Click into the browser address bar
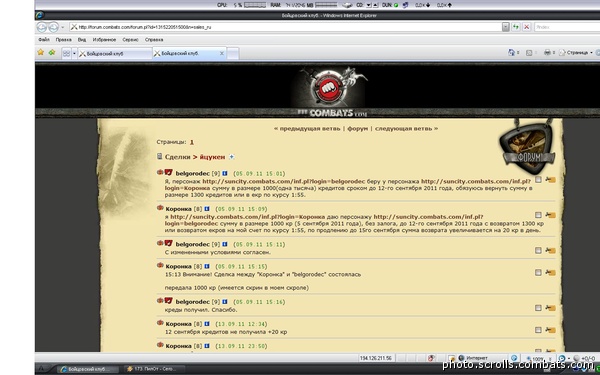Viewport: 600px width, 375px height. coord(285,27)
